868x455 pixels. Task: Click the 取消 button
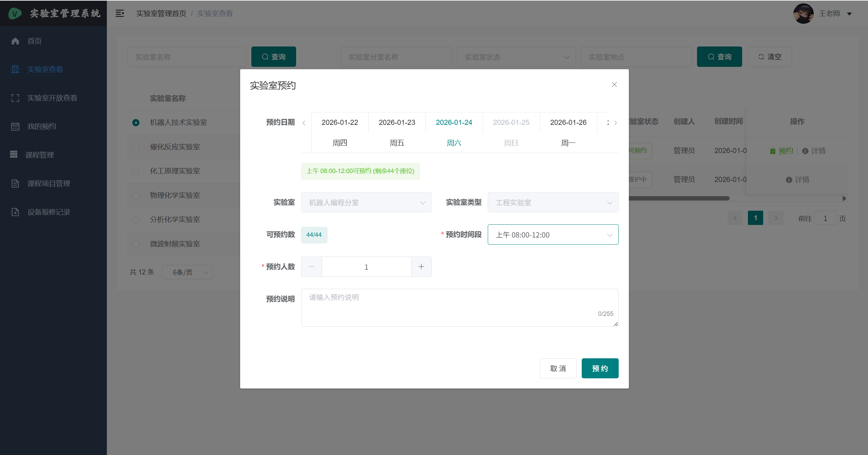(x=558, y=368)
